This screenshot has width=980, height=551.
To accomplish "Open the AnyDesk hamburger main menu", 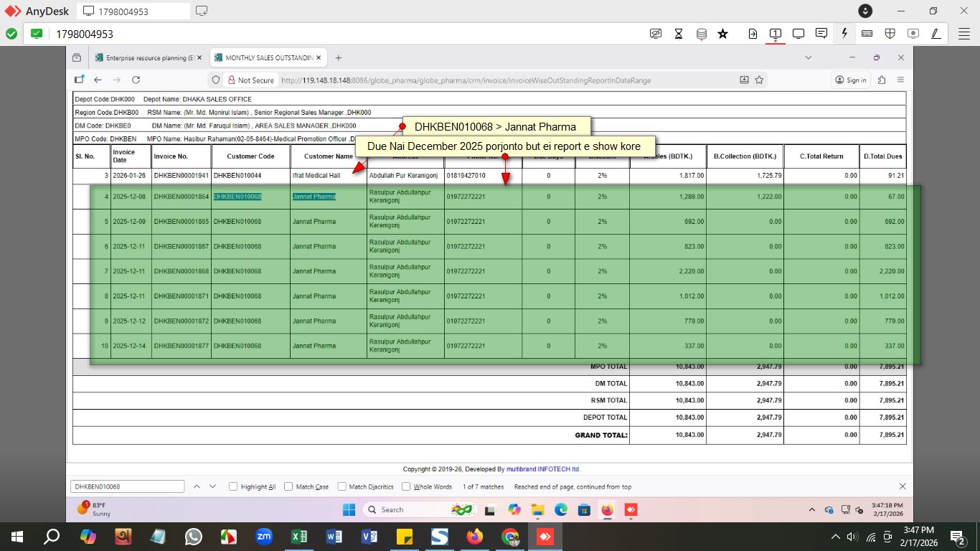I will (x=964, y=34).
